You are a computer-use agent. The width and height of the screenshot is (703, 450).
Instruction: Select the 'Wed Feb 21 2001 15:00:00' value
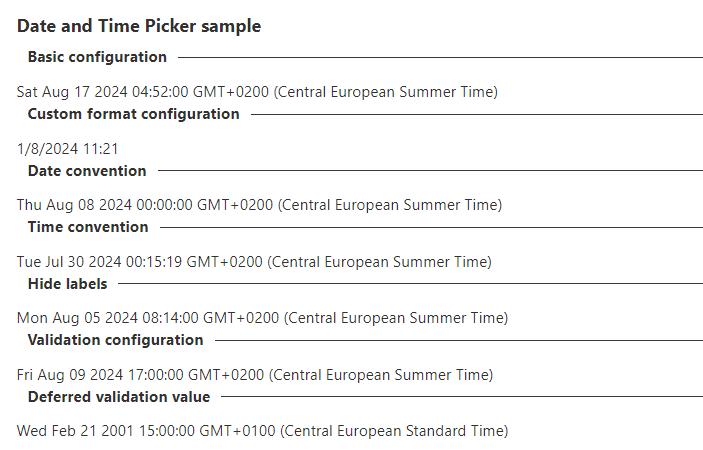(262, 431)
